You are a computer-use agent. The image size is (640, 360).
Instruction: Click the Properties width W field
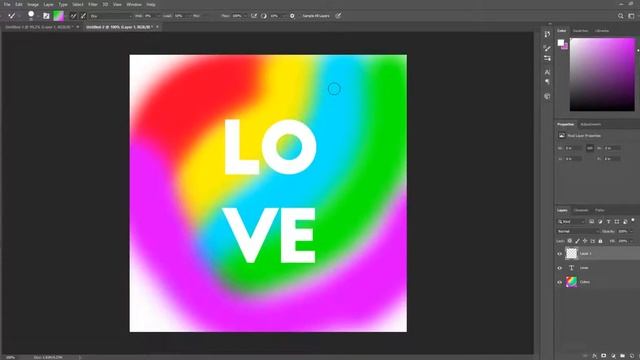coord(573,148)
